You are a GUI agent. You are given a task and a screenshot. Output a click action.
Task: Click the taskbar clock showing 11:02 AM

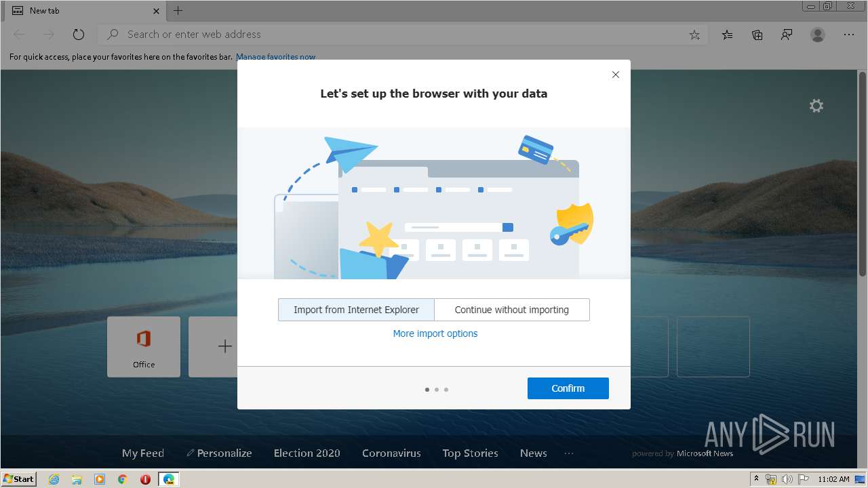833,479
